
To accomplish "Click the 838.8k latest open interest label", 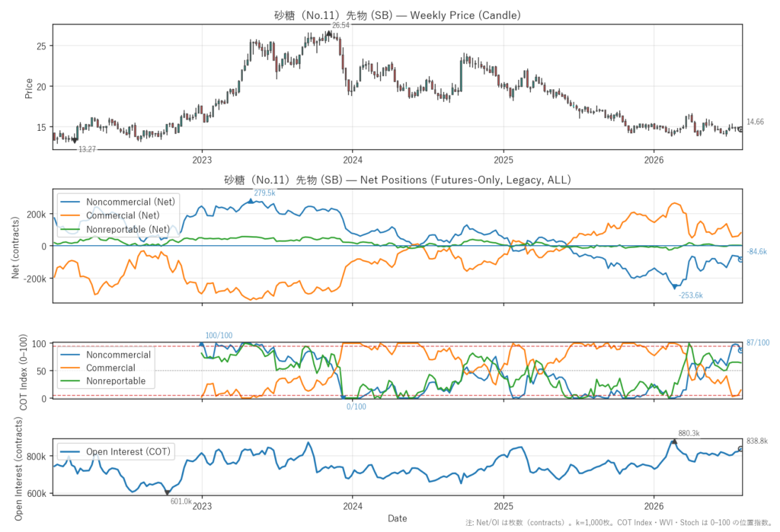I will pyautogui.click(x=756, y=441).
